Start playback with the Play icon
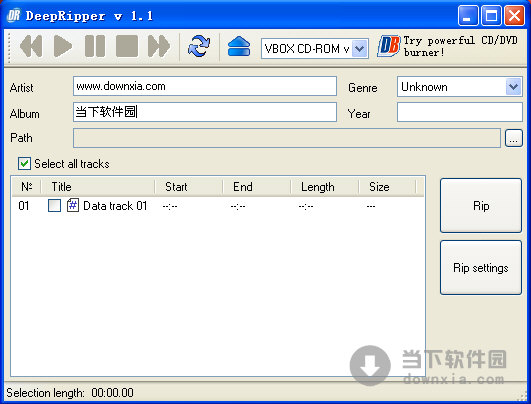531x404 pixels. click(x=63, y=46)
